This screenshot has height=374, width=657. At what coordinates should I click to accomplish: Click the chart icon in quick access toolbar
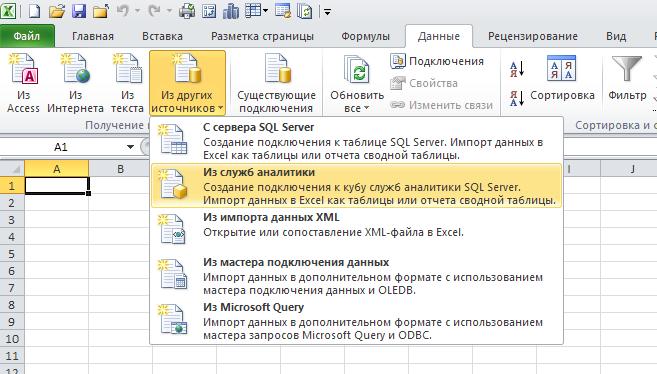point(230,11)
